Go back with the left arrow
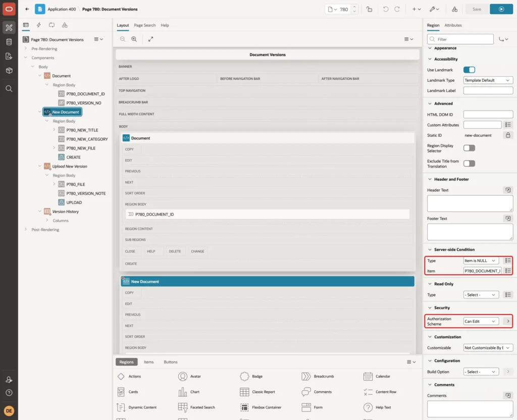Screen dimensions: 517x420 click(x=27, y=9)
